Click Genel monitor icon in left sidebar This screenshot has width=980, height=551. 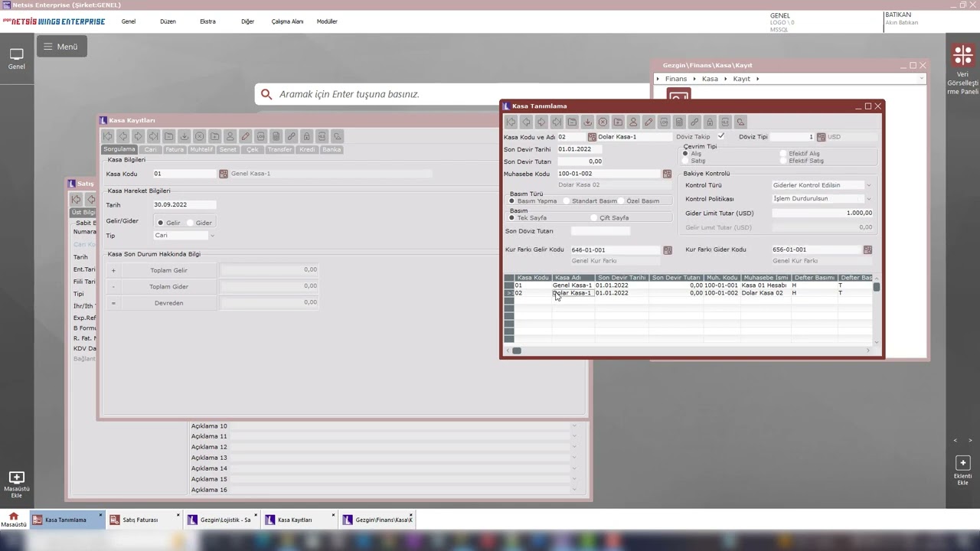[16, 54]
